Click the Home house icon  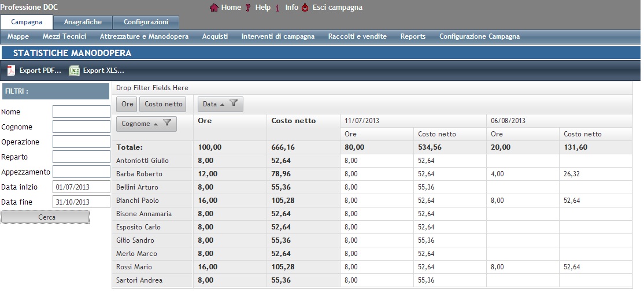(x=214, y=8)
